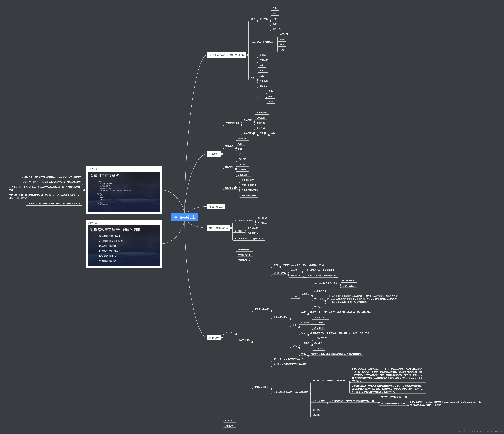This screenshot has height=434, width=504.
Task: Select the 静态信息数据 node
Action: pyautogui.click(x=348, y=281)
